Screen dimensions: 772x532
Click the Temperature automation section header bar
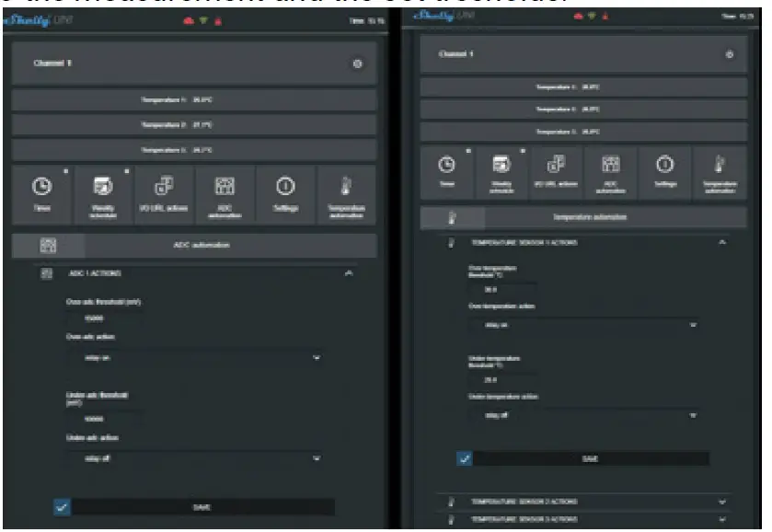(x=584, y=218)
